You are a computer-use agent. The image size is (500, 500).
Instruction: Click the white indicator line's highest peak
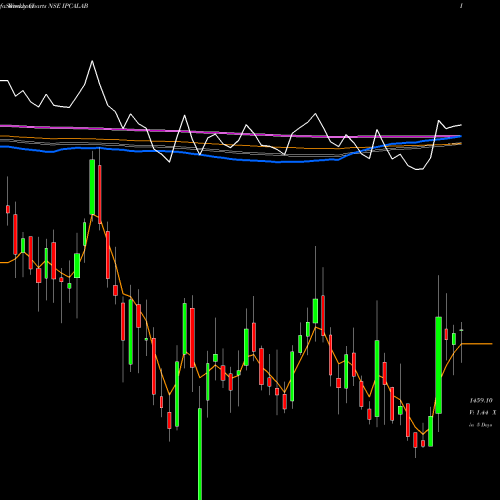pyautogui.click(x=92, y=61)
